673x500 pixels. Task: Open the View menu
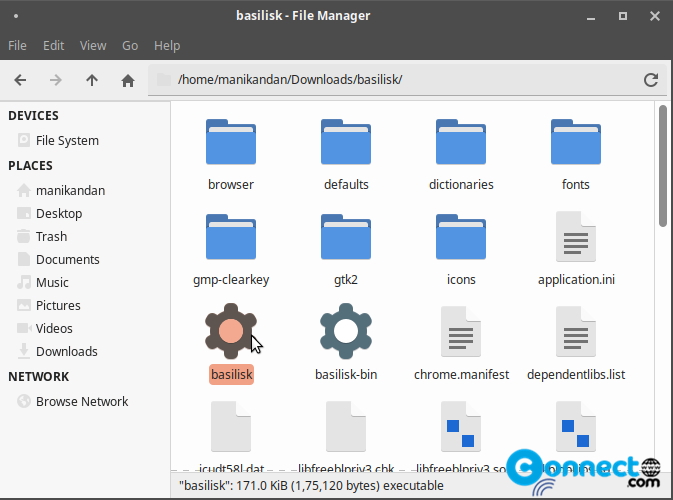coord(93,45)
